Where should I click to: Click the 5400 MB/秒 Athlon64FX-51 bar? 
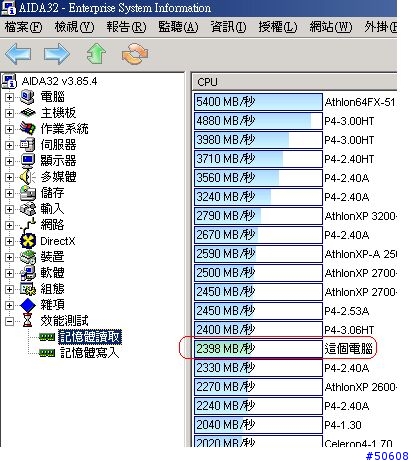258,102
